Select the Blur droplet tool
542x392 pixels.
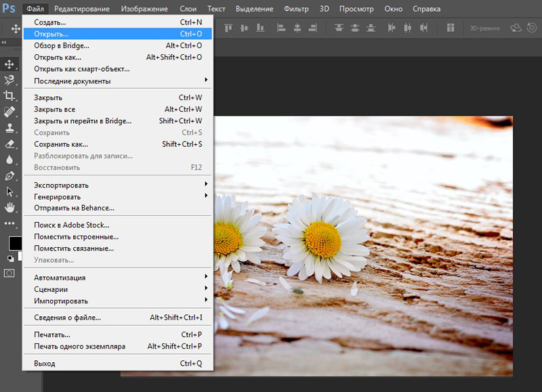(9, 160)
